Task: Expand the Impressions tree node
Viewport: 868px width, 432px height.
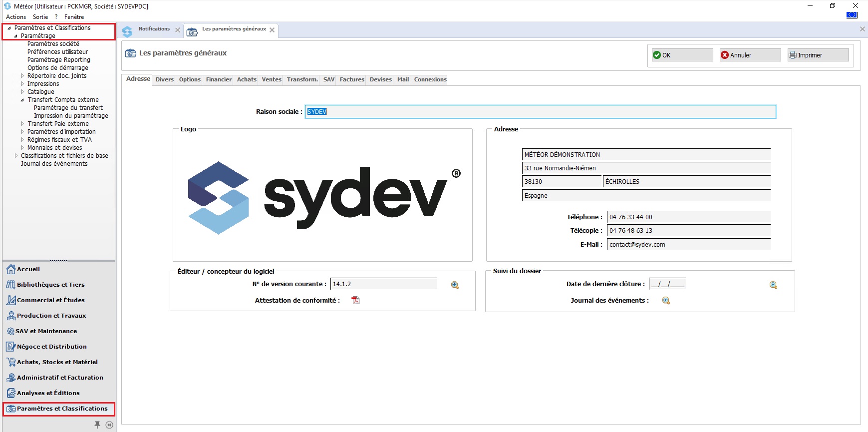Action: (22, 84)
